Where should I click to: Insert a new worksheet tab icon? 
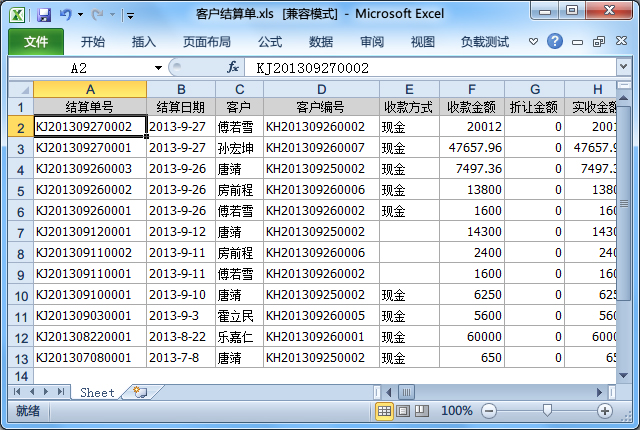pos(139,392)
